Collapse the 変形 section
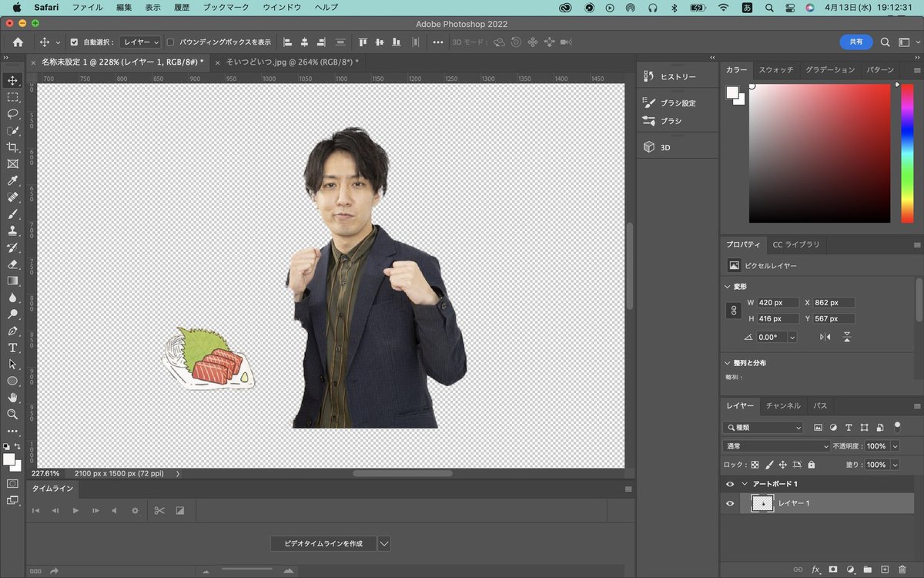 pos(728,287)
